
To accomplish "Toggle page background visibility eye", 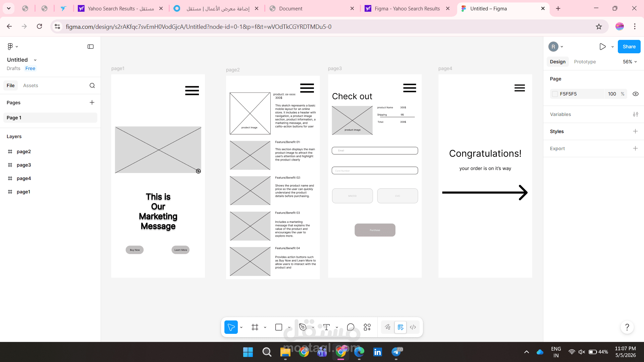I will (635, 94).
